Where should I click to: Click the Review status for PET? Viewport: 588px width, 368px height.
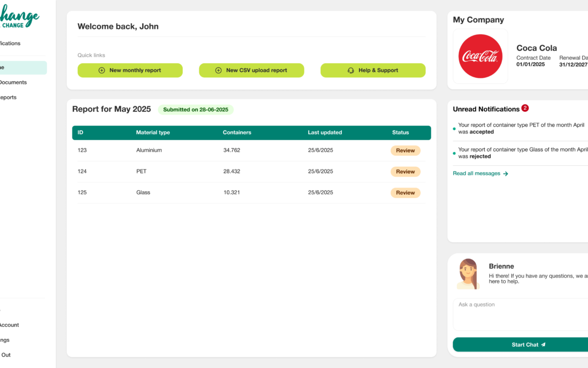[406, 172]
